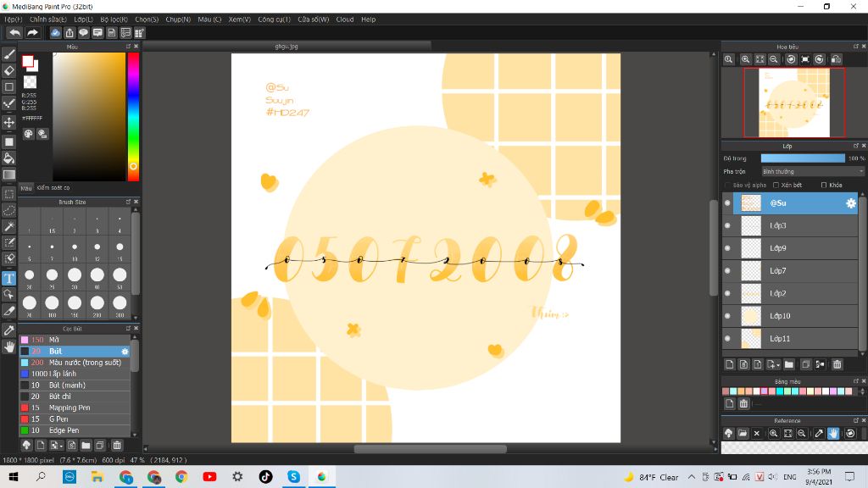Image resolution: width=868 pixels, height=488 pixels.
Task: Open the Bộ lọc(R) menu
Action: (114, 19)
